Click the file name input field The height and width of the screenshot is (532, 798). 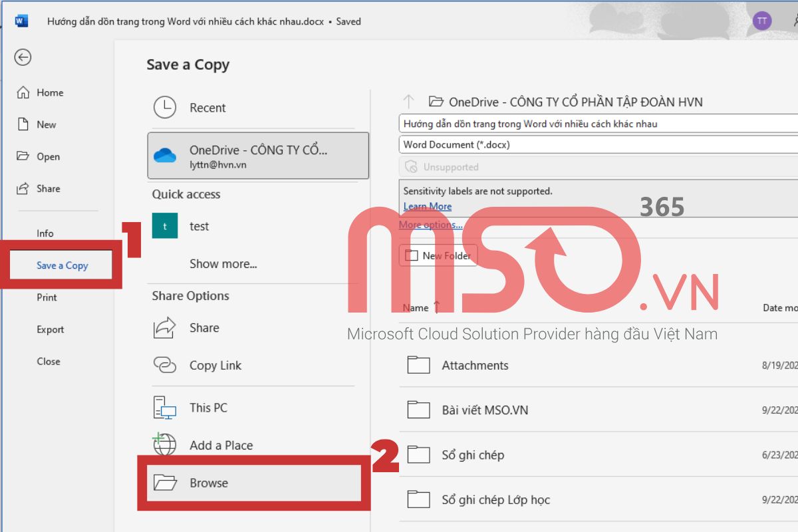coord(598,124)
